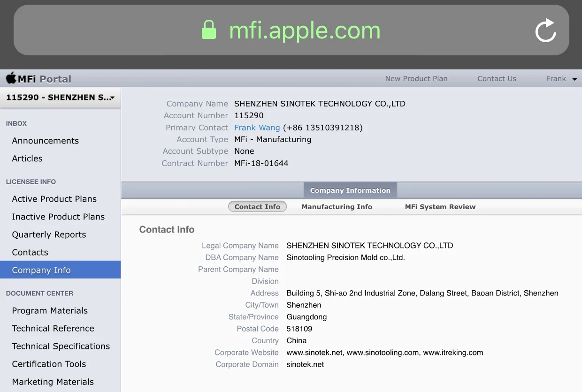This screenshot has width=582, height=392.
Task: Go to Active Product Plans
Action: [x=54, y=199]
